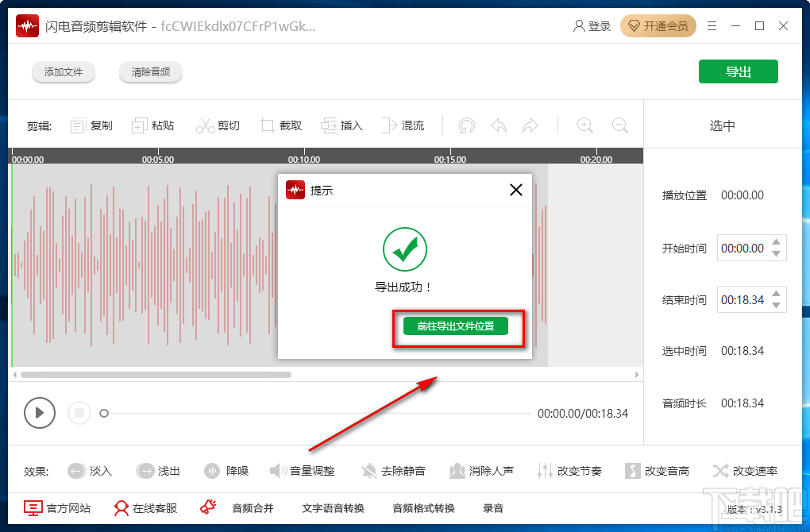Image resolution: width=810 pixels, height=532 pixels.
Task: Click the horizontal waveform scrollbar thumb
Action: coord(156,375)
